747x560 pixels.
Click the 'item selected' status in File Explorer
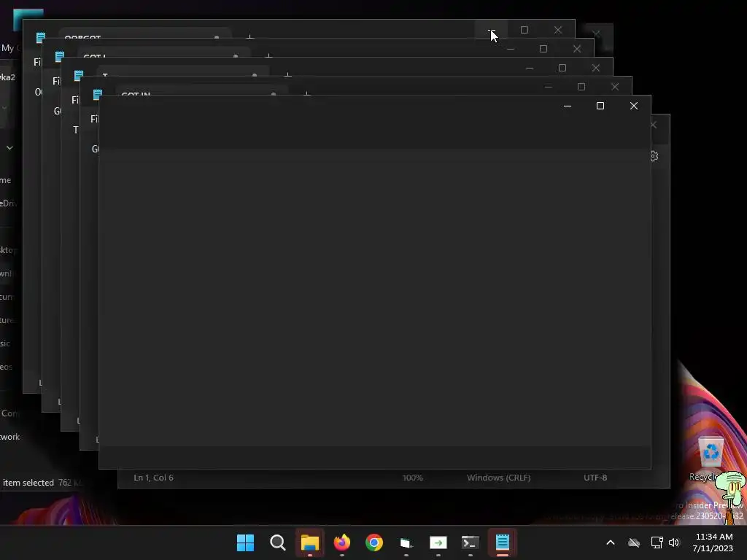(28, 483)
